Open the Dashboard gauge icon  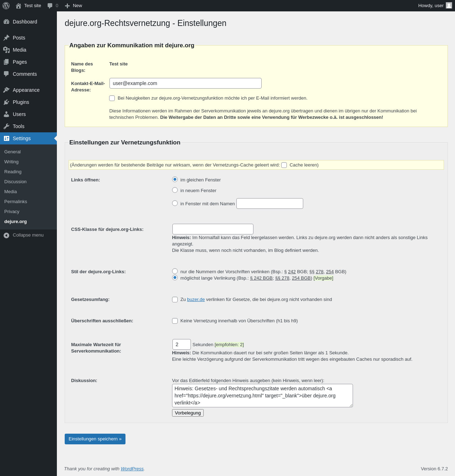pos(6,22)
